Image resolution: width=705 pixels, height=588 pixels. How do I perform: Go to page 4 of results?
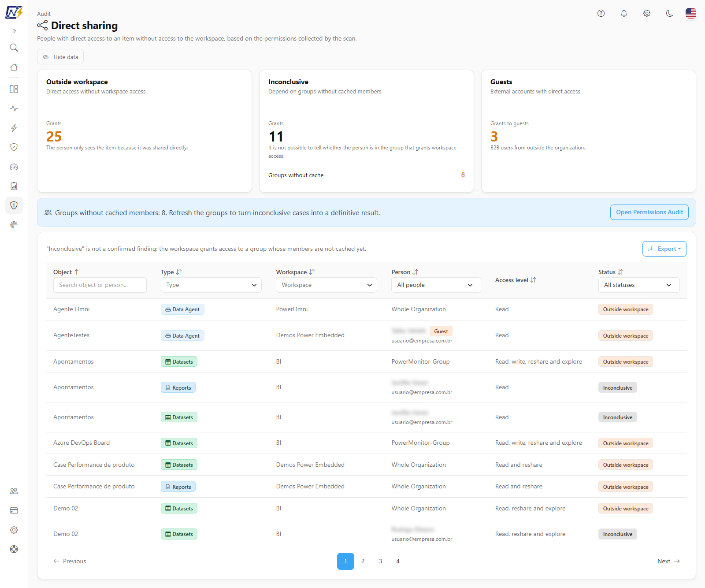[x=398, y=561]
